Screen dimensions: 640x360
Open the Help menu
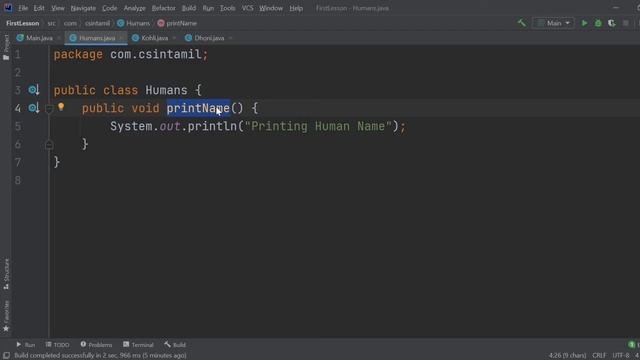[x=296, y=8]
